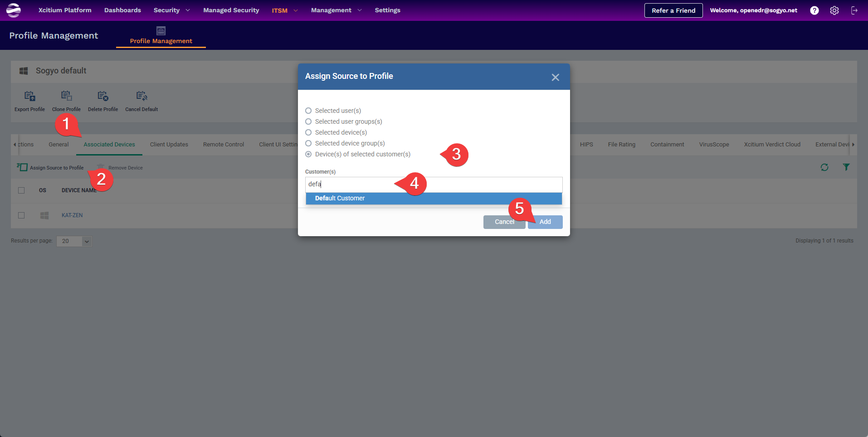
Task: Switch to the Associated Devices tab
Action: click(x=109, y=145)
